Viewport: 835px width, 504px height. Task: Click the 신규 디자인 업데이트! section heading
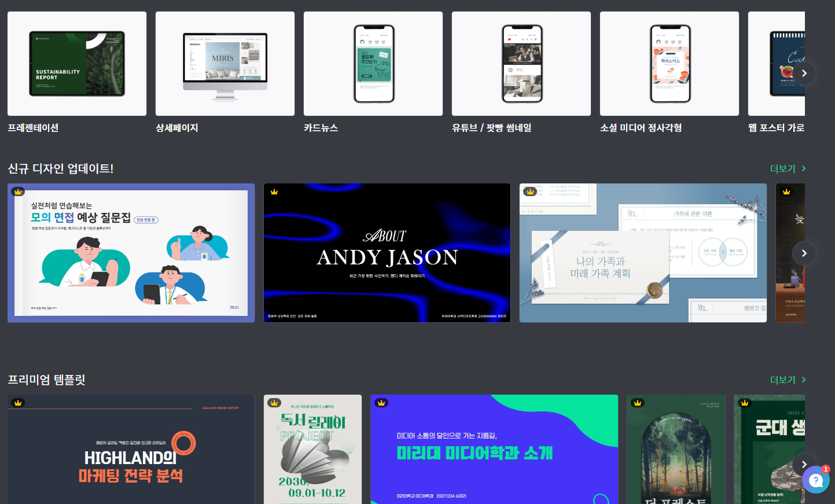(61, 168)
